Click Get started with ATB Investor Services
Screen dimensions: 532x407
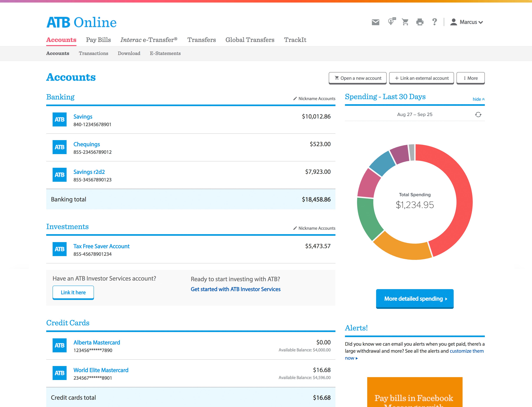[x=235, y=289]
